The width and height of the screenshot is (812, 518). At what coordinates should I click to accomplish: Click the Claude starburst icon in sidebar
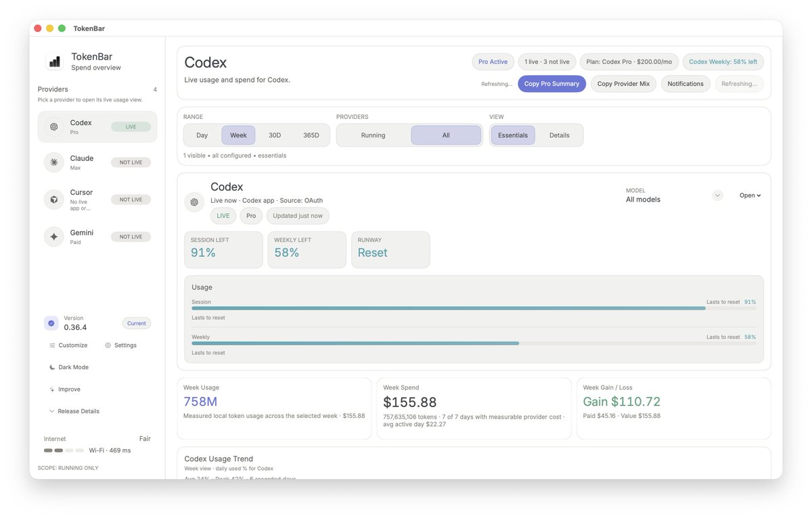pyautogui.click(x=53, y=162)
